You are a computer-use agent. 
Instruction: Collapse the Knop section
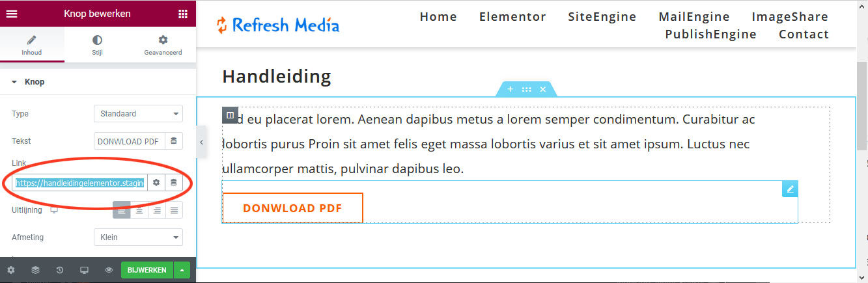pos(14,82)
